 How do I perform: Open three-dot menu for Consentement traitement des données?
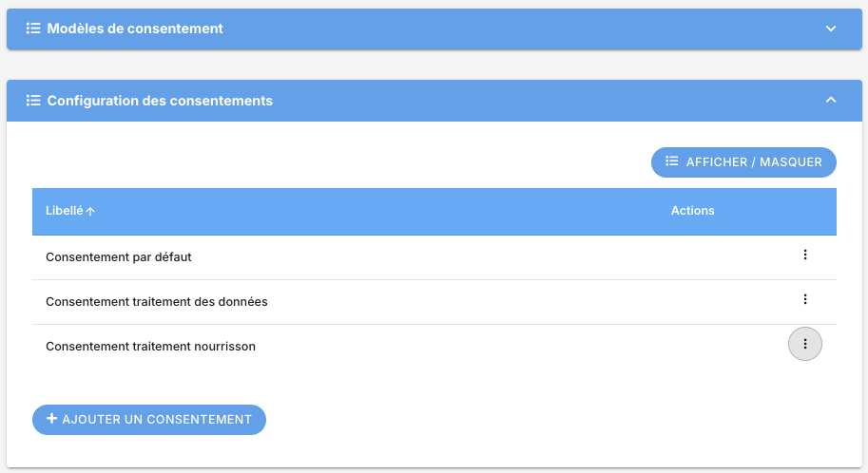pyautogui.click(x=804, y=299)
